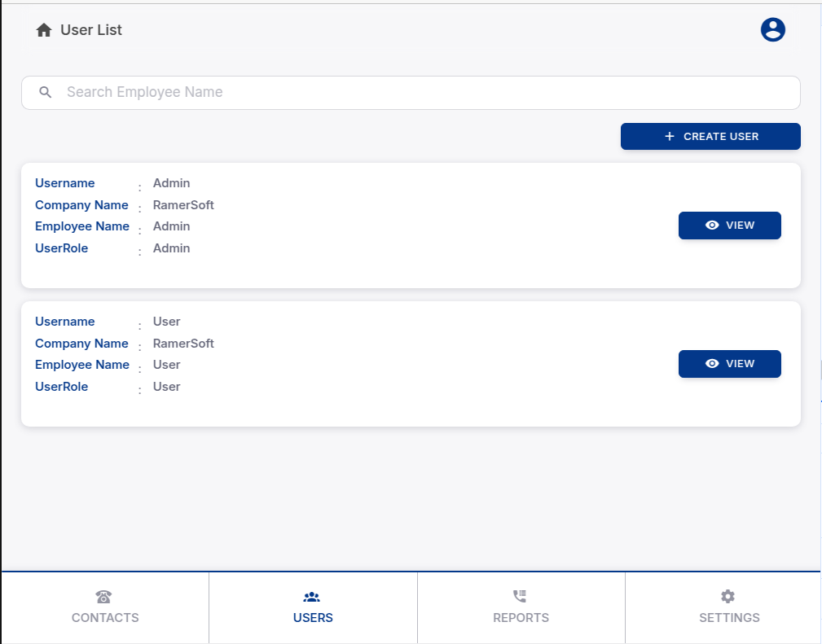The image size is (822, 644).
Task: Click the gear icon above Settings
Action: click(x=728, y=597)
